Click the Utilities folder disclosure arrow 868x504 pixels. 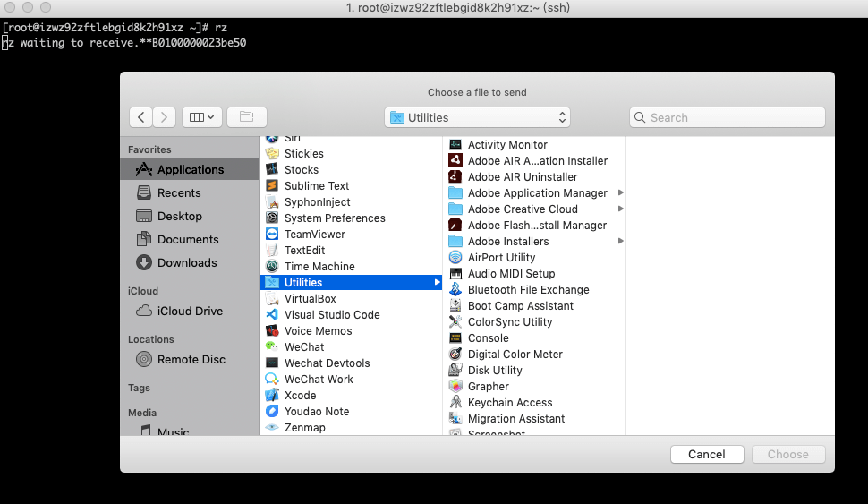tap(437, 283)
